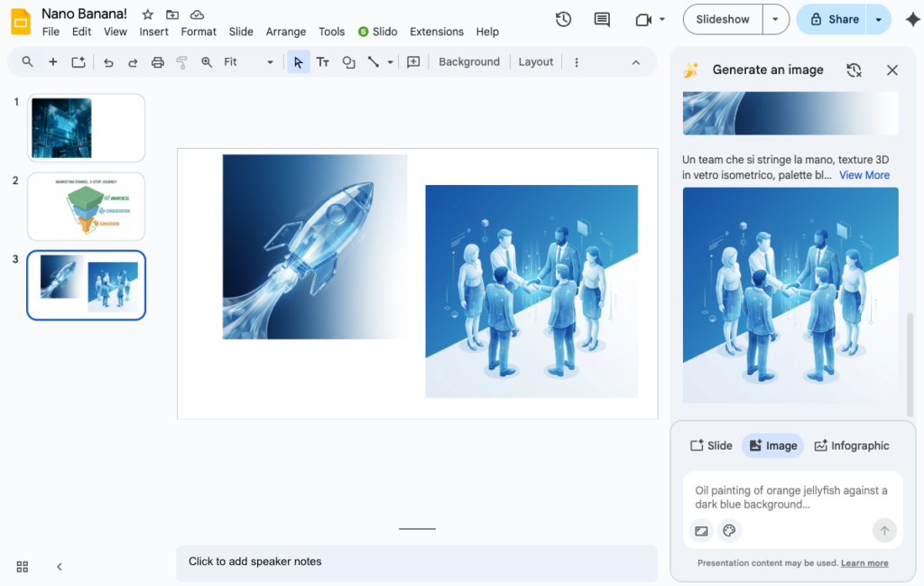Select the paint format roller icon
This screenshot has width=924, height=586.
182,62
